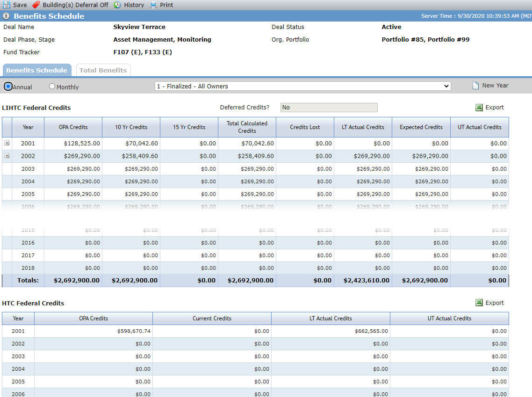
Task: Click the Current Credits column header
Action: [212, 318]
